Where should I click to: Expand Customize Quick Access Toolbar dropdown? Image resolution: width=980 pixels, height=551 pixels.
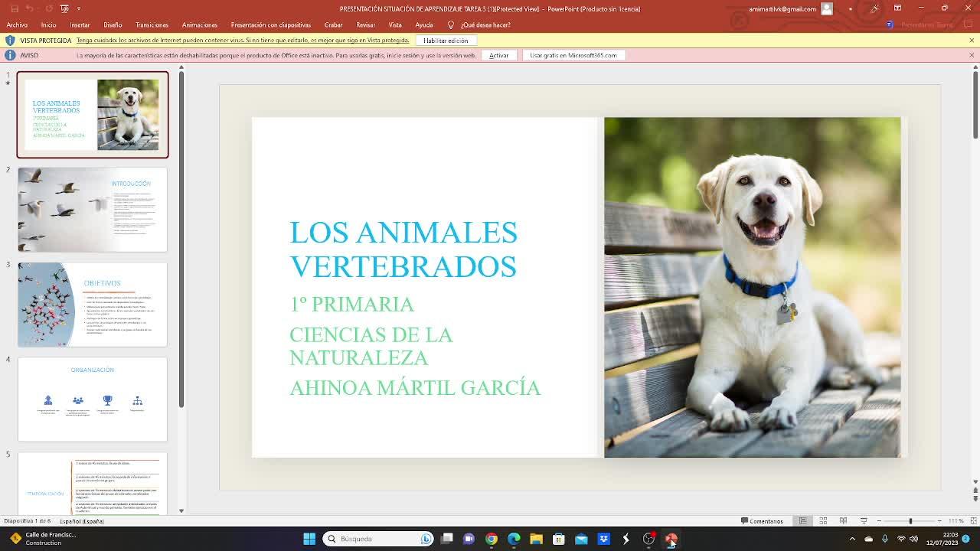pyautogui.click(x=80, y=8)
